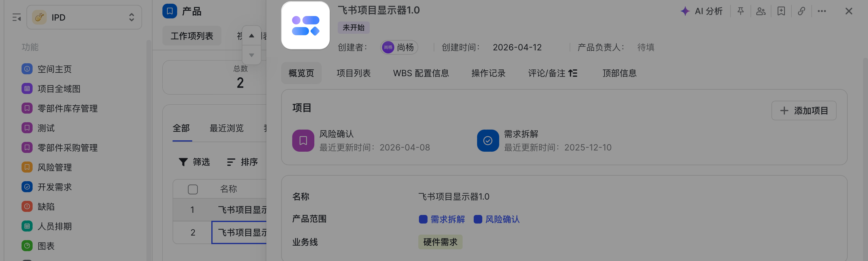Open the WBS 配置信息 tab
868x261 pixels.
[421, 73]
